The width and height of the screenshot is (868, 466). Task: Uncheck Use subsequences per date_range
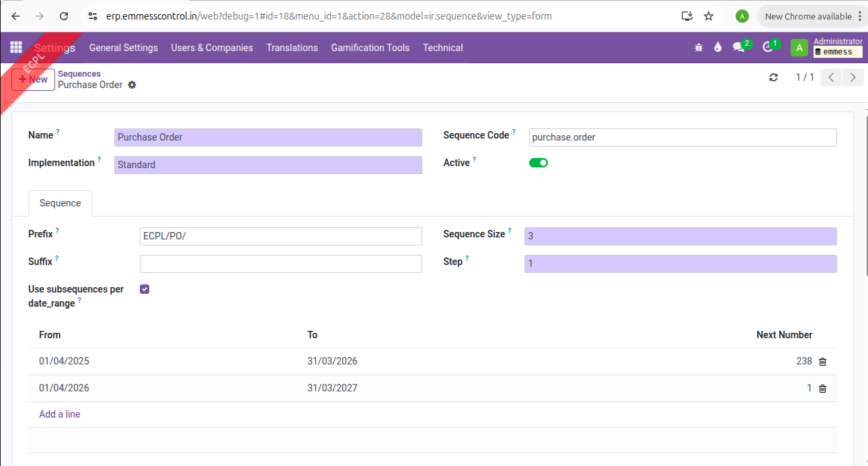145,289
